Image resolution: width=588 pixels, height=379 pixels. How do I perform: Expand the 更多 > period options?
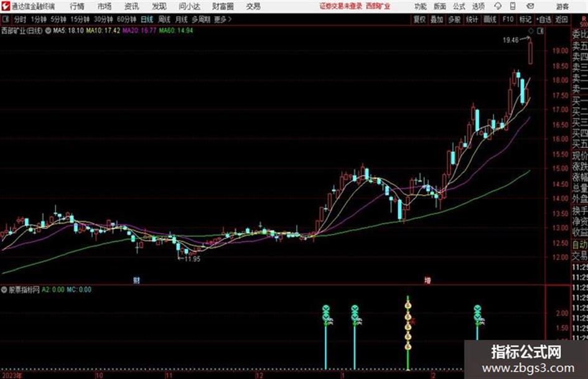pos(223,19)
